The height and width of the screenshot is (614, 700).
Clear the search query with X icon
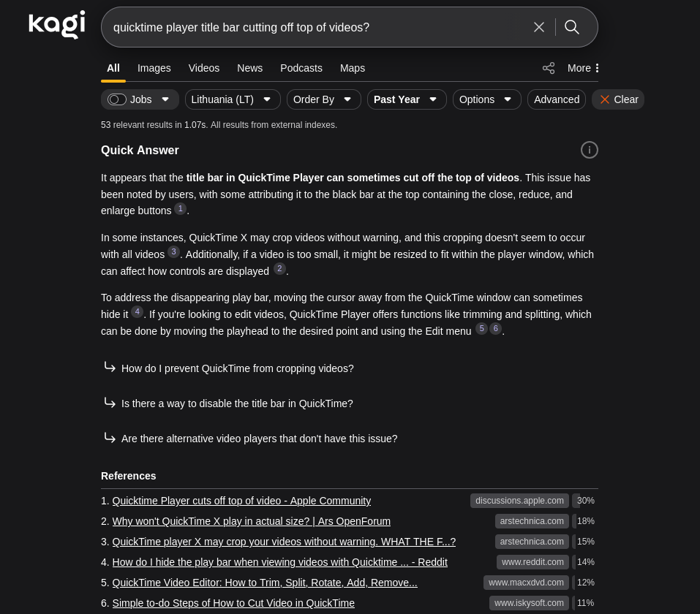pos(539,27)
